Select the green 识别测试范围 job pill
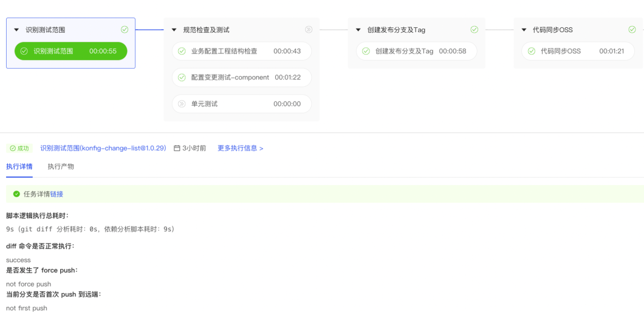 coord(70,52)
